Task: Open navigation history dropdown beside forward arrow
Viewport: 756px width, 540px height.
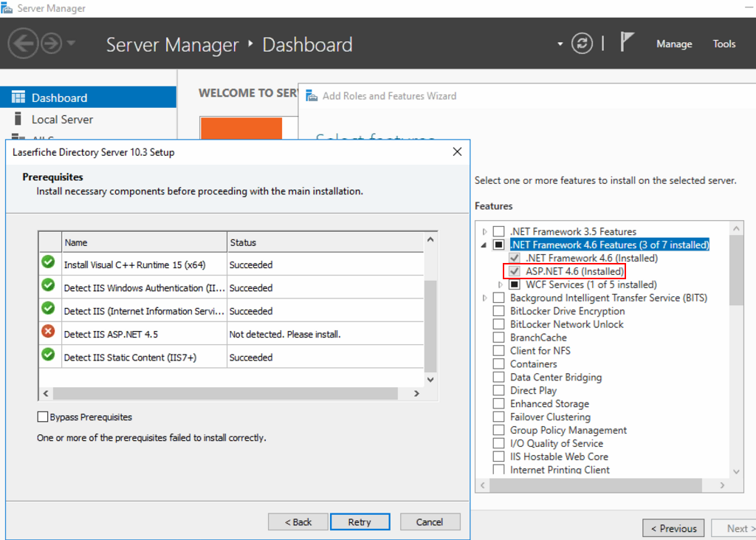Action: 72,43
